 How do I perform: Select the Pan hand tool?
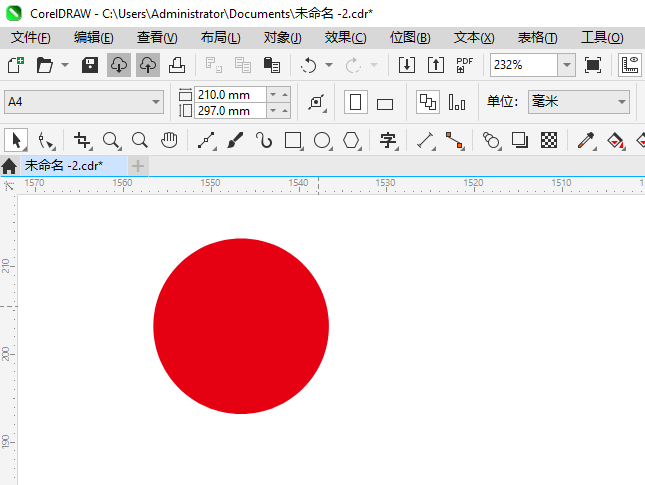(169, 140)
